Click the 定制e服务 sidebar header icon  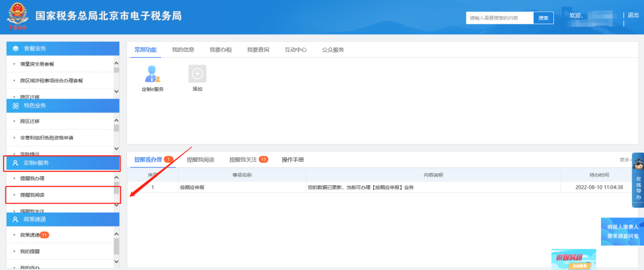16,163
